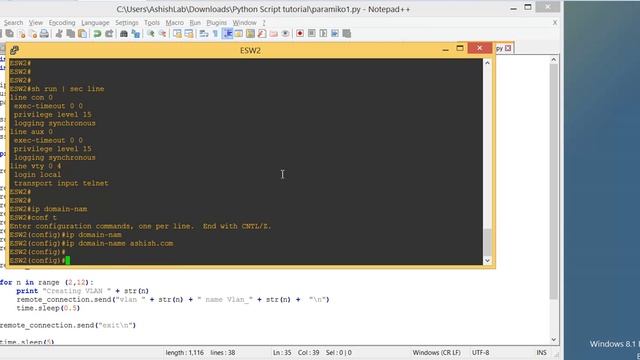Show the Document Map panel icon
The height and width of the screenshot is (360, 640).
[250, 34]
